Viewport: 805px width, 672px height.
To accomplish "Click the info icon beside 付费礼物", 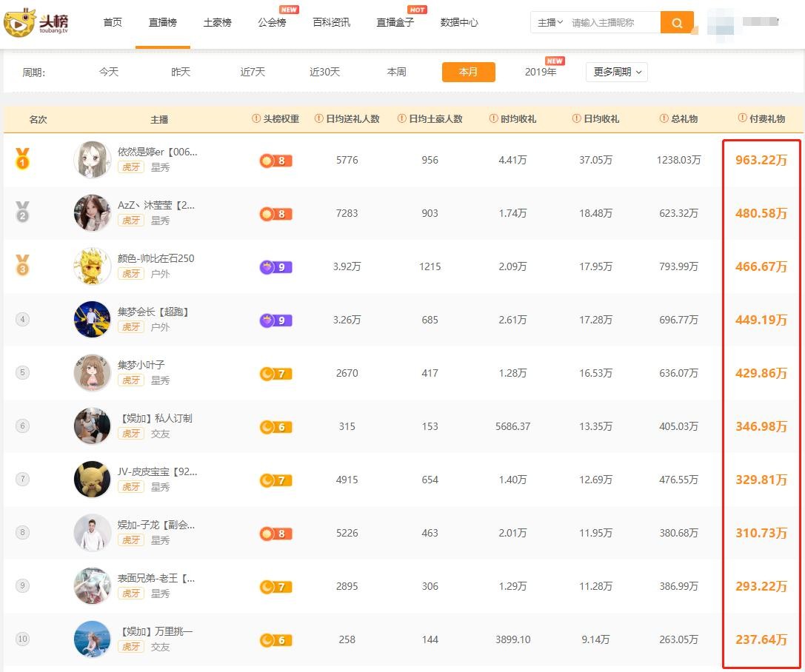I will (x=743, y=119).
